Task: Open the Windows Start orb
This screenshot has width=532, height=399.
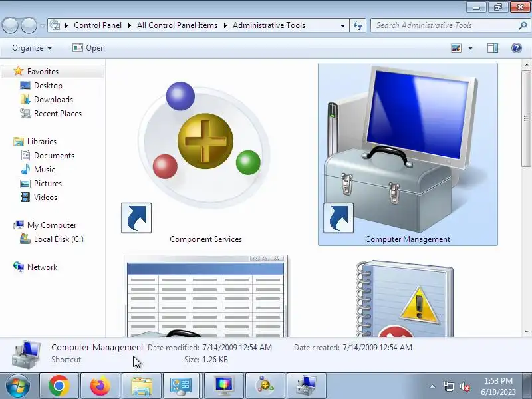Action: pos(18,386)
